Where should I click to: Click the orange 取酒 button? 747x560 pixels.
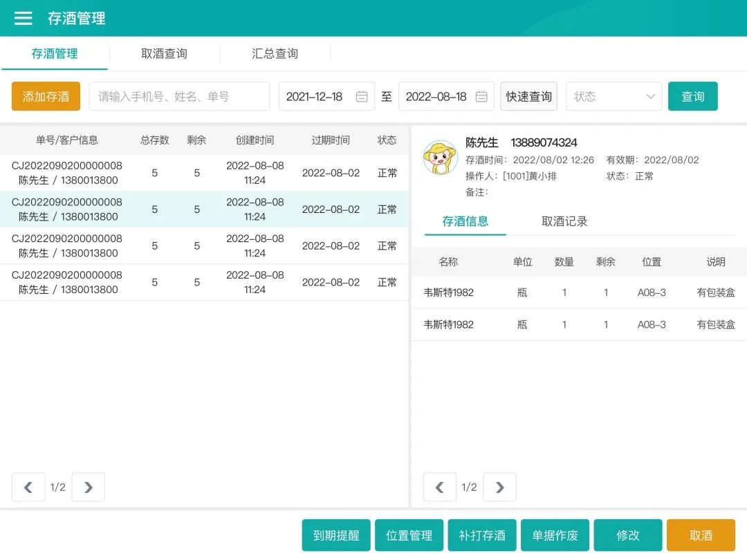701,536
